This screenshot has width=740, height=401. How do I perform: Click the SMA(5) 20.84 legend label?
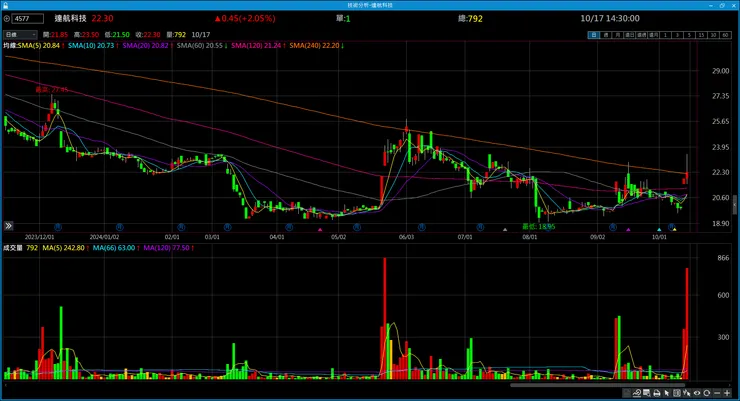[x=39, y=45]
